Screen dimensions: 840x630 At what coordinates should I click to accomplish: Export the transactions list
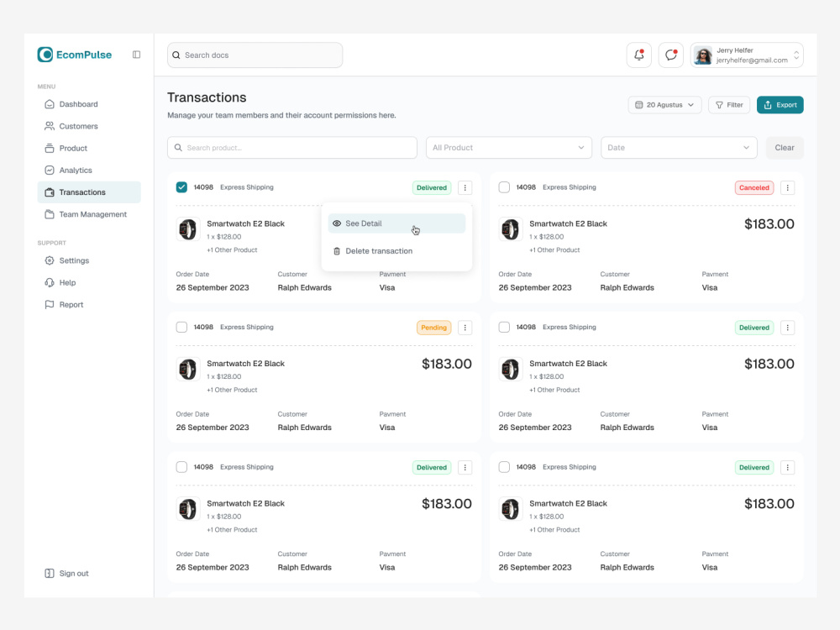click(780, 104)
